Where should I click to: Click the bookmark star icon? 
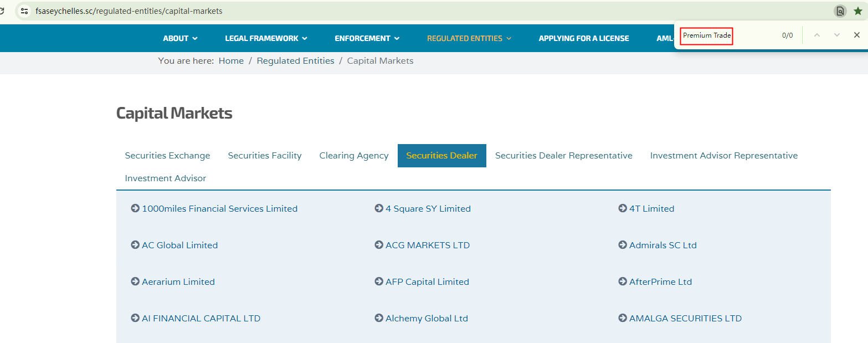coord(857,11)
